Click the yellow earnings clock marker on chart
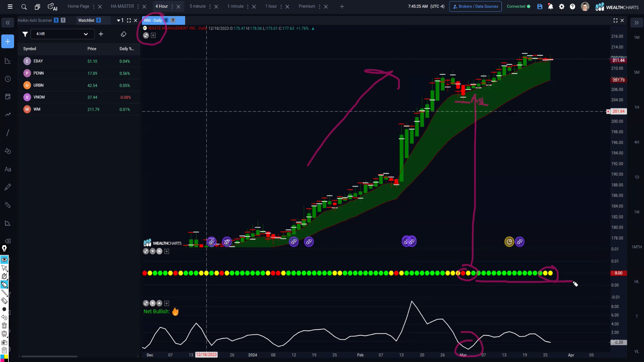Screen dimensions: 644x362 tap(509, 242)
